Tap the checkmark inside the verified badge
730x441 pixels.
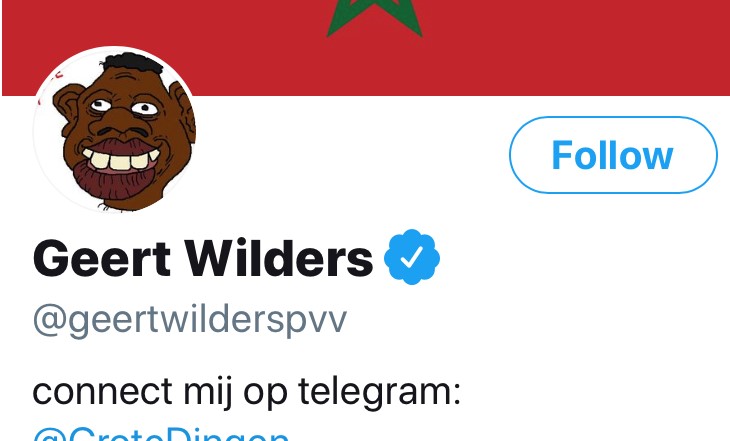pos(412,257)
